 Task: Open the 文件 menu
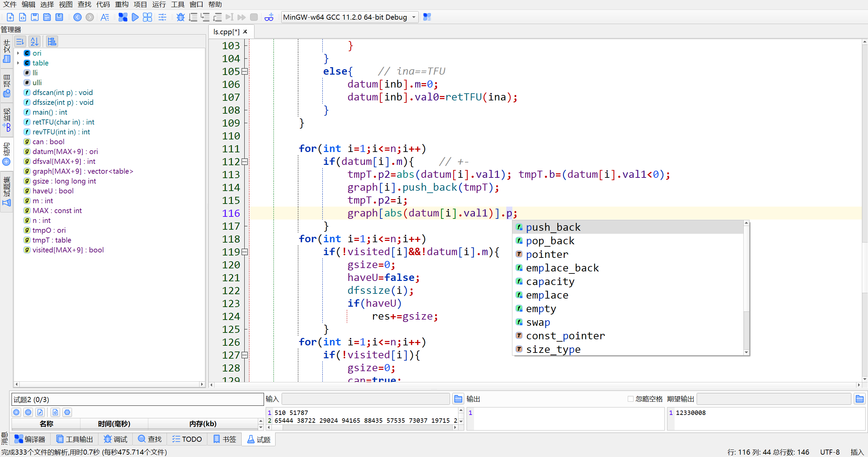(x=10, y=4)
